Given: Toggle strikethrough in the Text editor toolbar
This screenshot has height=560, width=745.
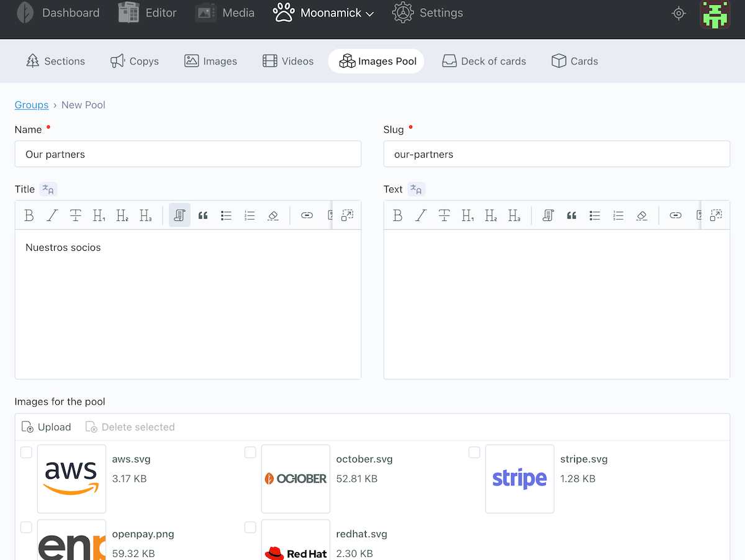Looking at the screenshot, I should 445,215.
